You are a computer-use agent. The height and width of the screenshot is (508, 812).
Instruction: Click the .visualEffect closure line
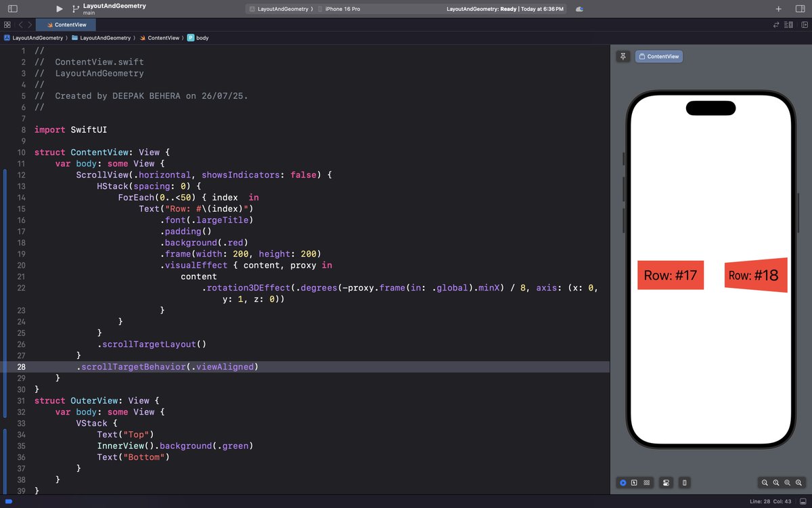coord(246,265)
